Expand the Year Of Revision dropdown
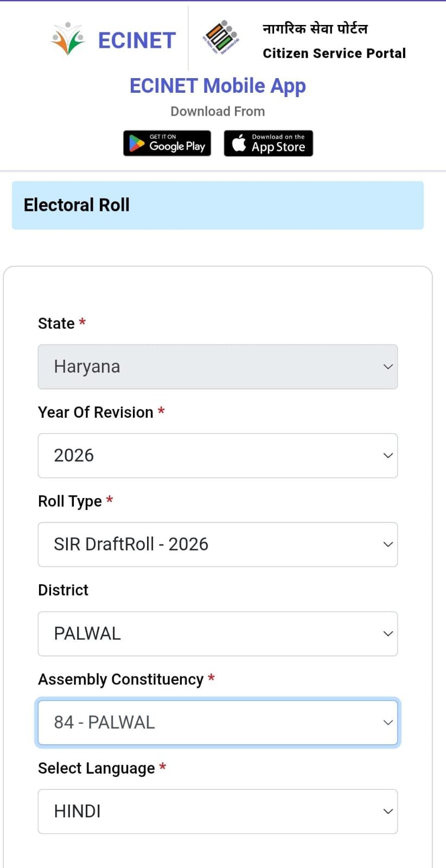The image size is (446, 868). coord(218,456)
